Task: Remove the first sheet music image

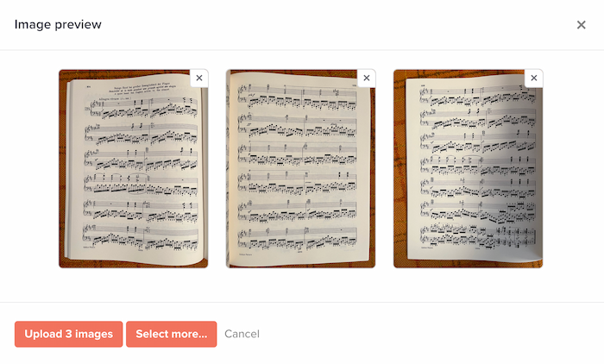Action: (199, 78)
